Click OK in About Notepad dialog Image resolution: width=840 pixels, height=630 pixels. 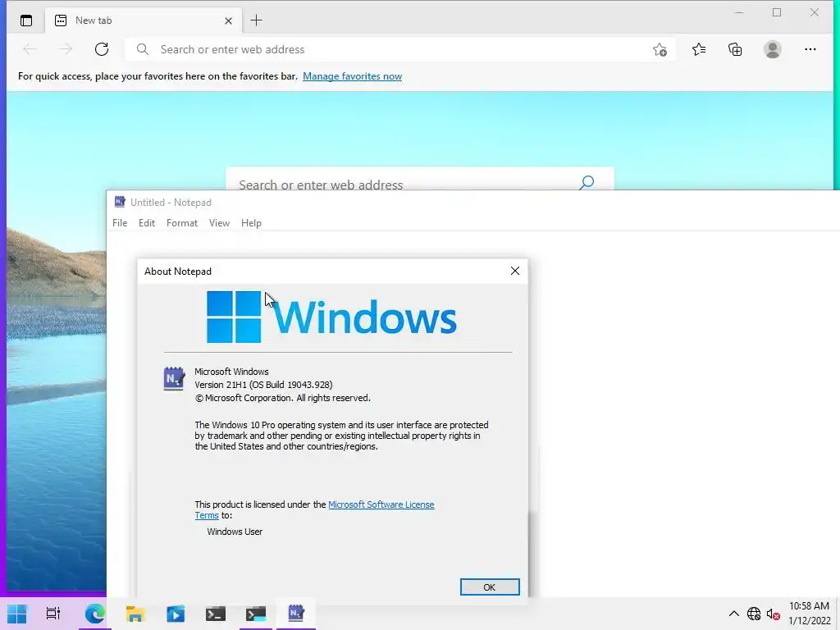tap(490, 587)
